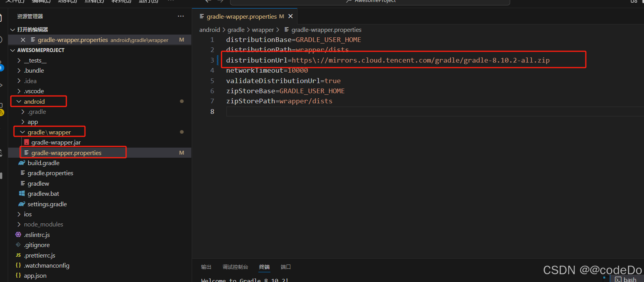Click line 1 distributionBase text
644x282 pixels.
(x=294, y=40)
